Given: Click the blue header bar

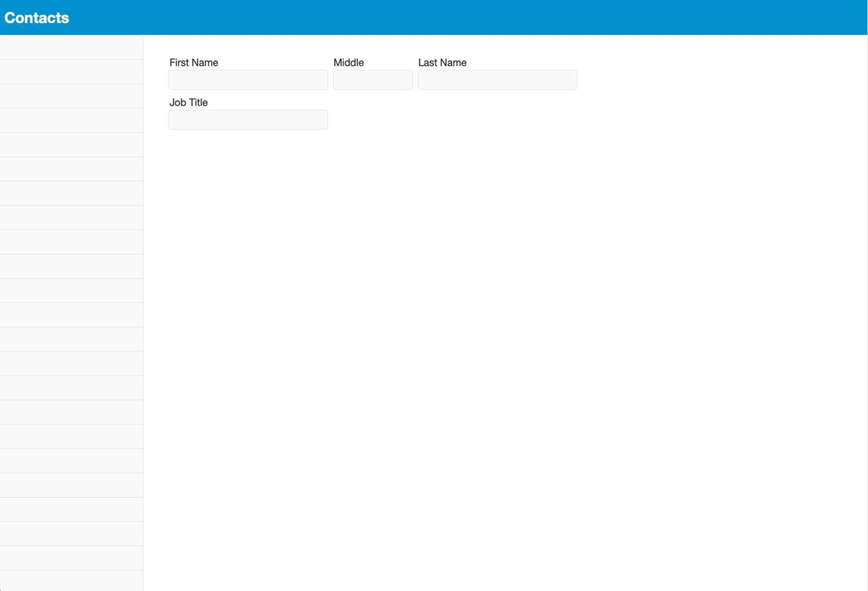Looking at the screenshot, I should 434,17.
